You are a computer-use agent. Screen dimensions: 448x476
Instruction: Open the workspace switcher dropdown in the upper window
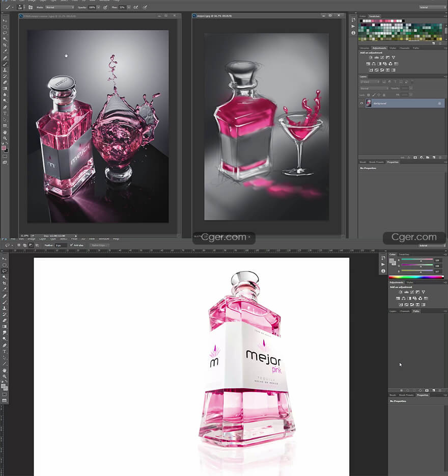(432, 7)
